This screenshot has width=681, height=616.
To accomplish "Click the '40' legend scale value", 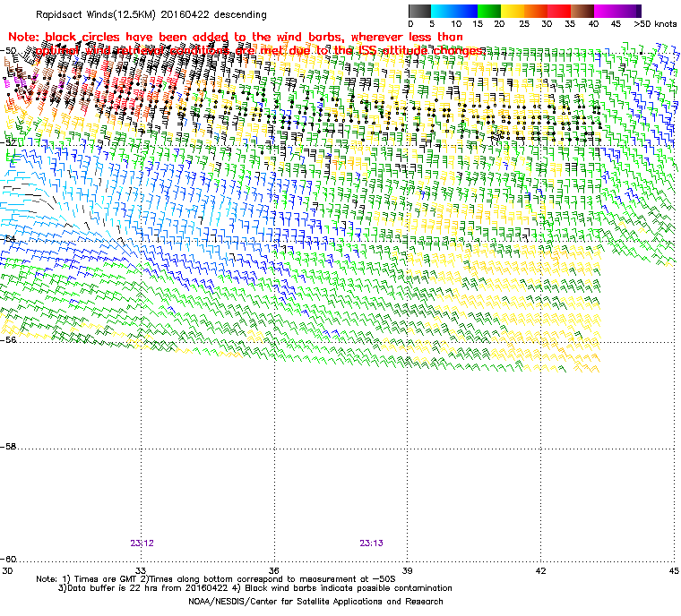I will pos(593,24).
